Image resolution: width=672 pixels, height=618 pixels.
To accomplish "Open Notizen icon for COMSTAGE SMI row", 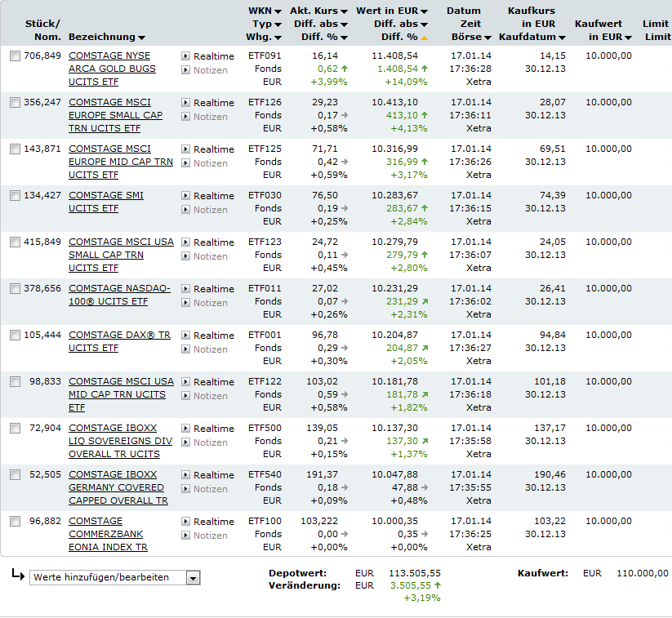I will (x=185, y=210).
